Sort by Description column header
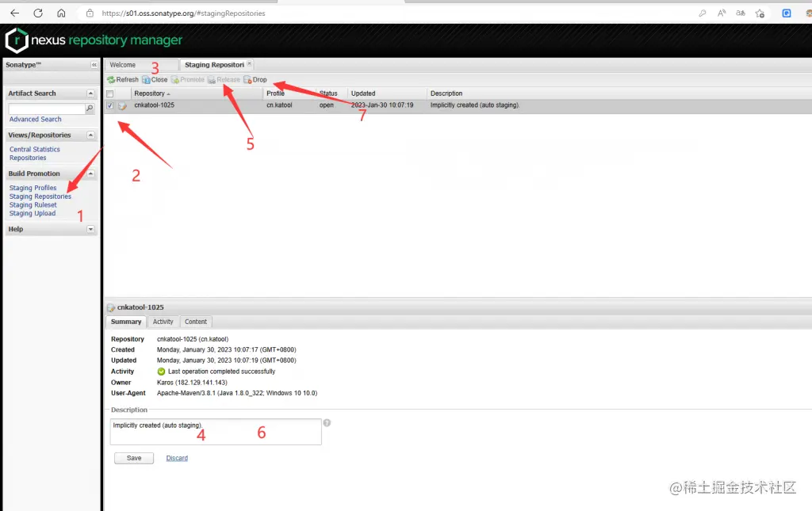This screenshot has height=511, width=812. (619, 93)
